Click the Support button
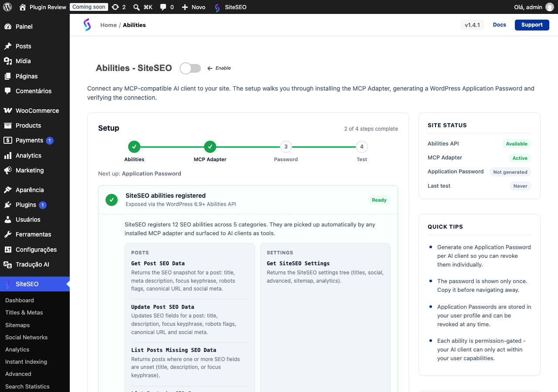 tap(532, 25)
